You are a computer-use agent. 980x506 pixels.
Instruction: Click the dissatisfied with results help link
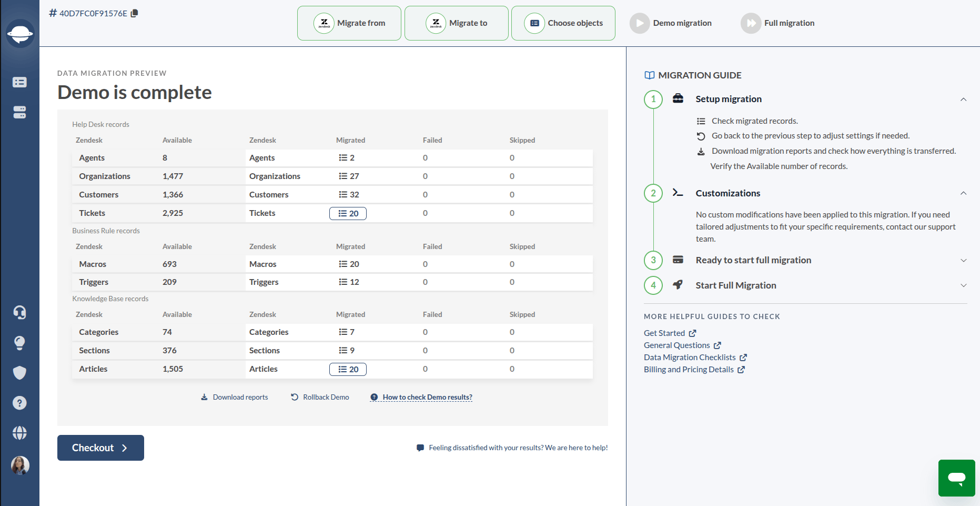pyautogui.click(x=512, y=448)
